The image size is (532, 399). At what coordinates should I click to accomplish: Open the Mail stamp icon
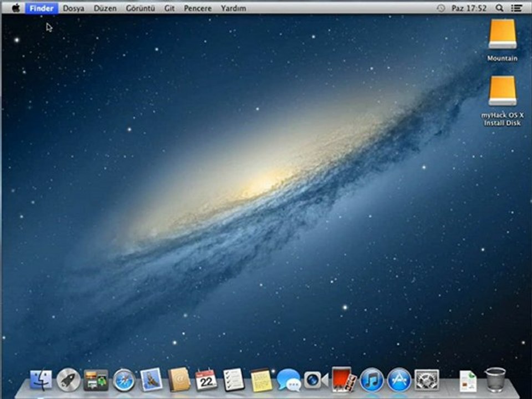tap(151, 379)
